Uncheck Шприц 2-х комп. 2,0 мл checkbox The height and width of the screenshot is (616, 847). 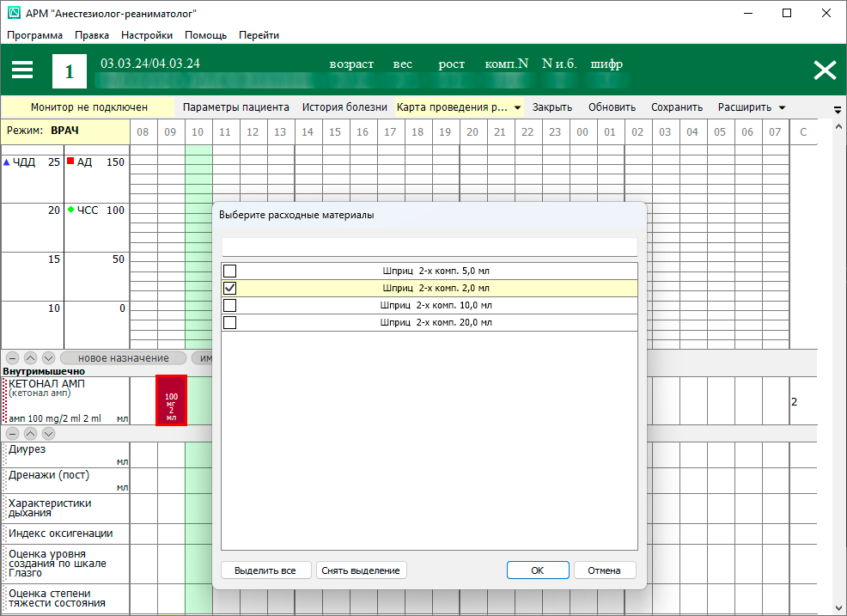click(x=229, y=288)
